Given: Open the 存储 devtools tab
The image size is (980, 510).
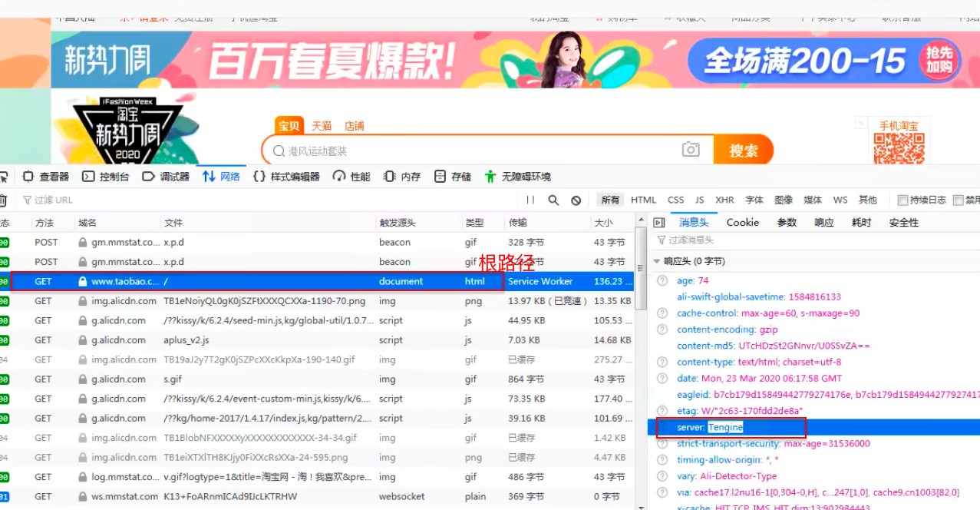Looking at the screenshot, I should click(x=453, y=177).
